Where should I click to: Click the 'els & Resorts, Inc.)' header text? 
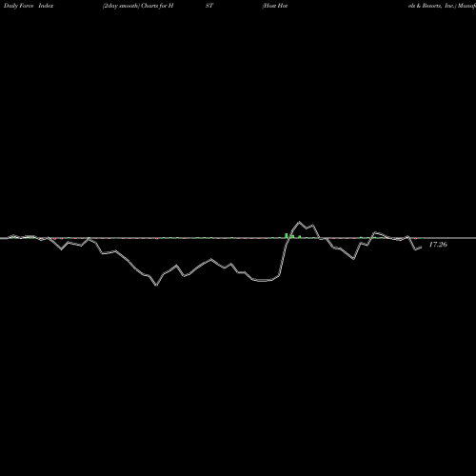[x=432, y=6]
